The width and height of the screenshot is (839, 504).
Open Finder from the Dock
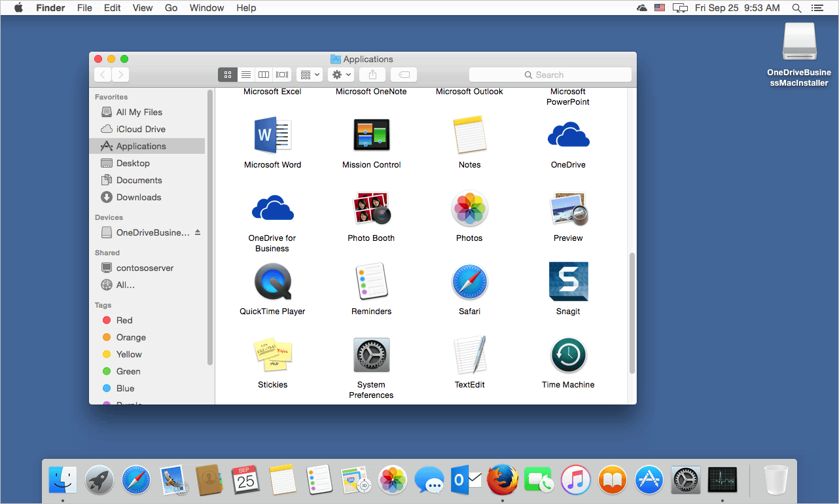point(63,481)
